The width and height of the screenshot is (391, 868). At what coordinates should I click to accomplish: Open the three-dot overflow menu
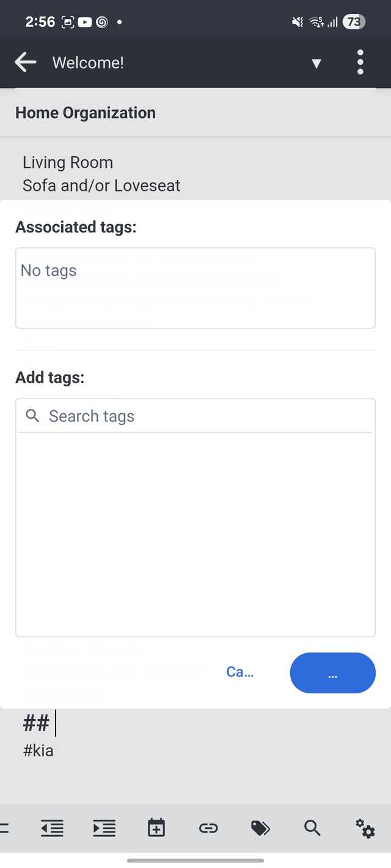tap(360, 62)
